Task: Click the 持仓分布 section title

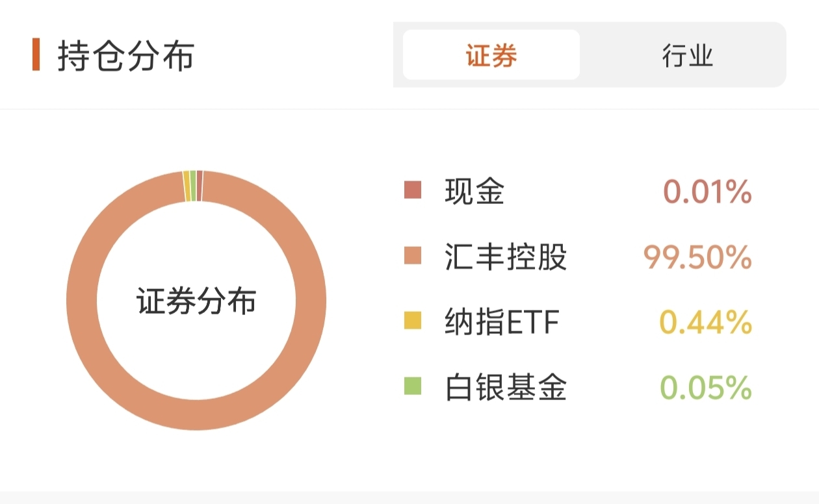Action: pos(126,55)
